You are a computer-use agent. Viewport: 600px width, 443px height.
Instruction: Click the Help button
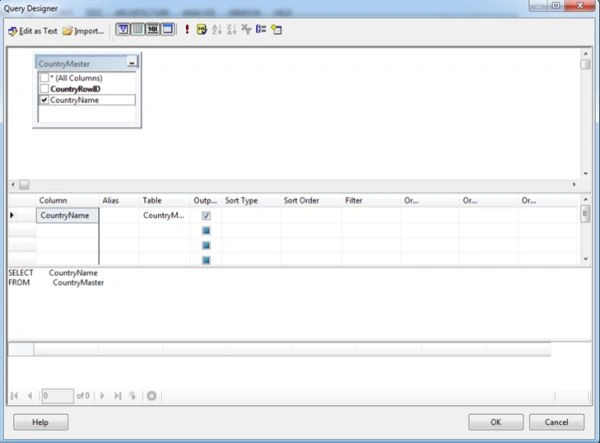(41, 422)
